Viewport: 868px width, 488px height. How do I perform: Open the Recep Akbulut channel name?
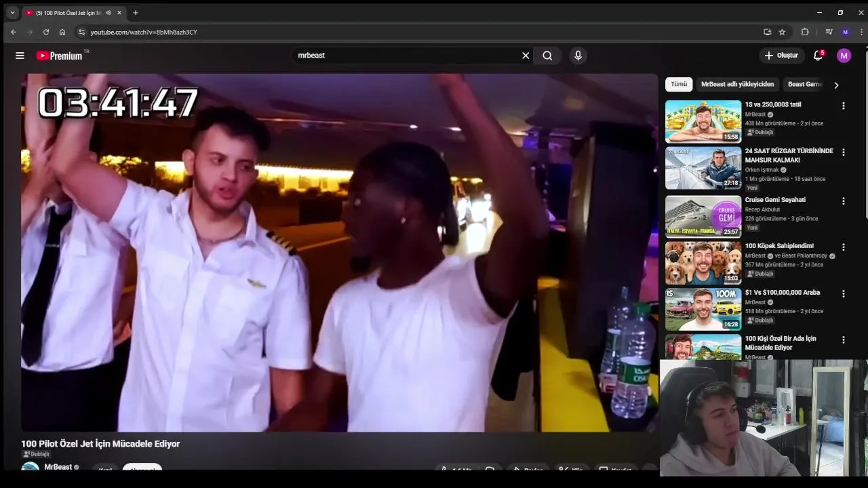[762, 209]
